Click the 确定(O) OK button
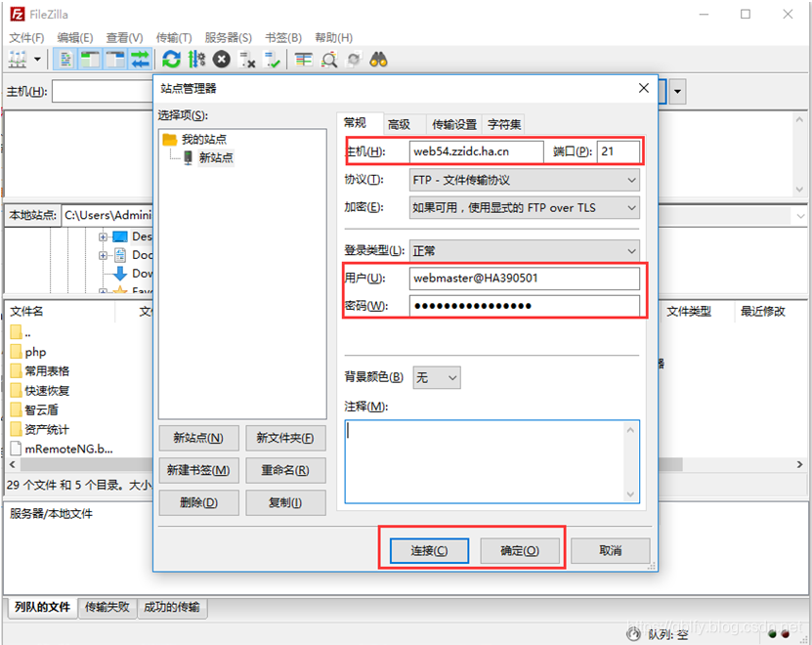 click(520, 551)
